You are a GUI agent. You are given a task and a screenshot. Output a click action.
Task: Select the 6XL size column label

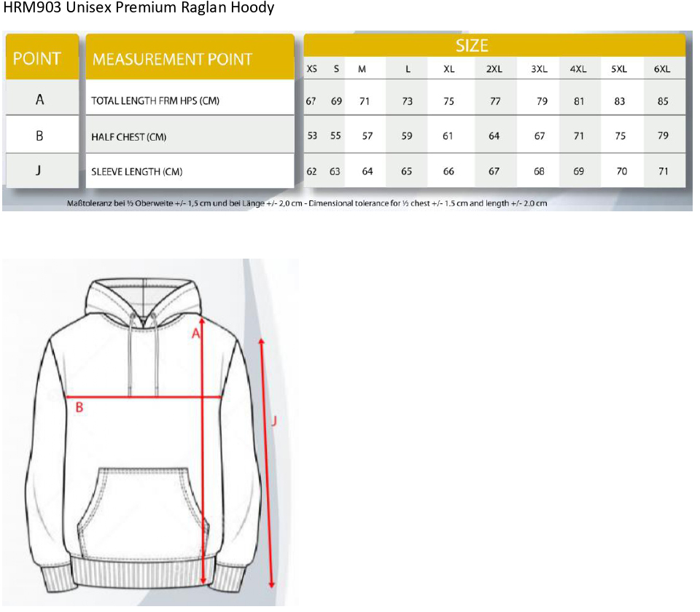[x=661, y=69]
